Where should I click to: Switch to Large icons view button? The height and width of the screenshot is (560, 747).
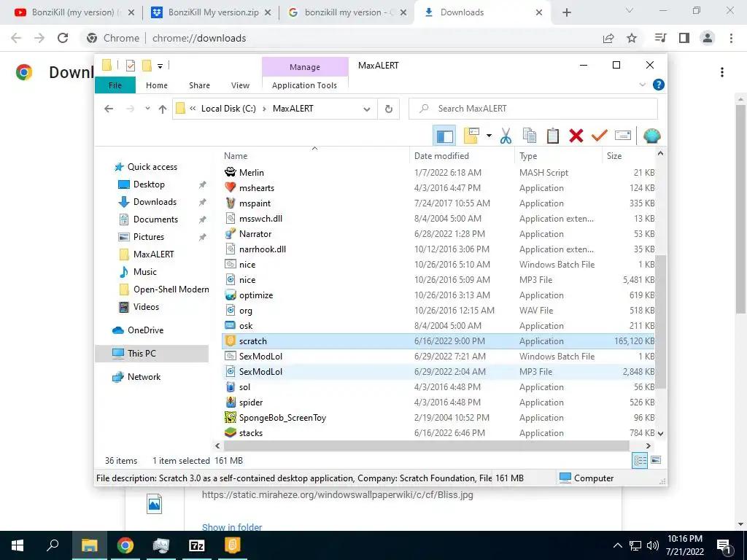pos(656,460)
